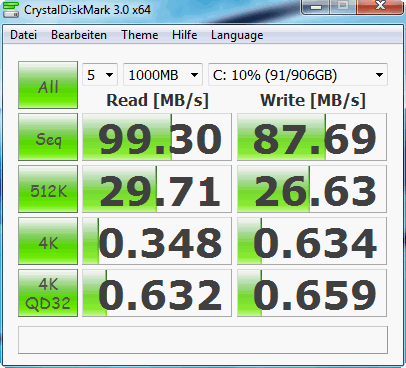406x368 pixels.
Task: Click the Read [MB/s] column header
Action: (x=157, y=100)
